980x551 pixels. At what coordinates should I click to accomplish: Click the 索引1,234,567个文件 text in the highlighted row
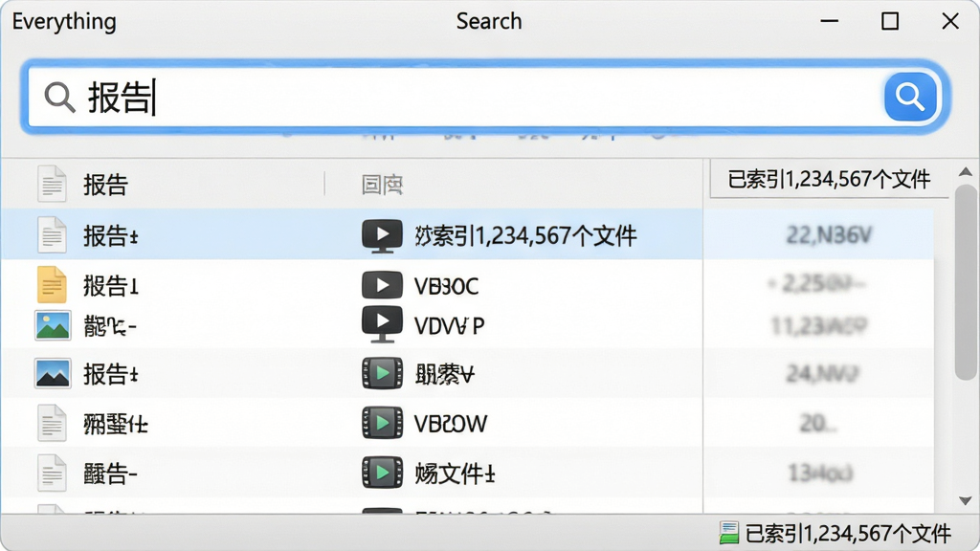click(x=525, y=236)
